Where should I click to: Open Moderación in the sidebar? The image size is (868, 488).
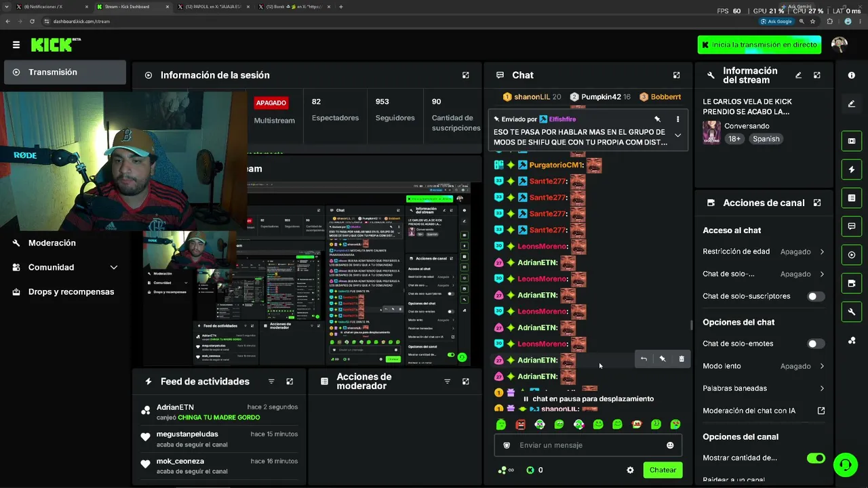(64, 243)
